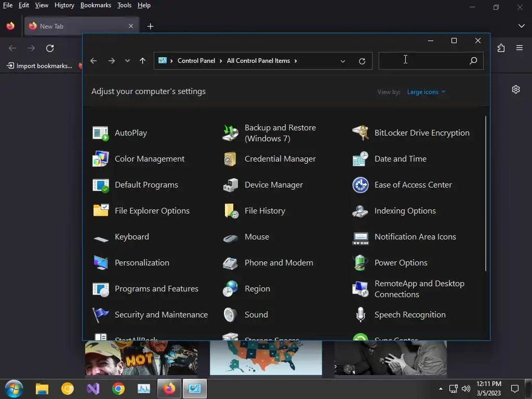The image size is (532, 399).
Task: Open File Explorer from taskbar
Action: click(x=42, y=389)
